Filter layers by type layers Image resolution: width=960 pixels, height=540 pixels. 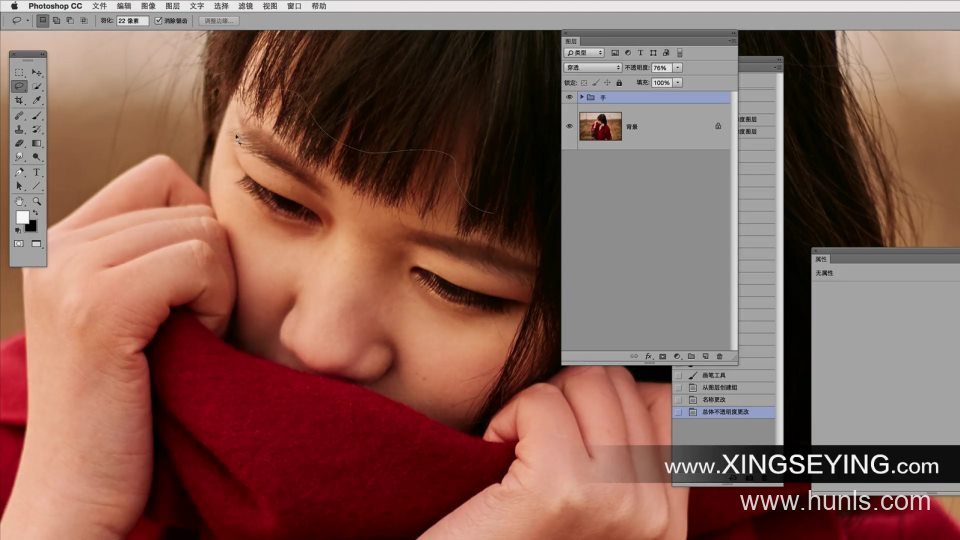(x=640, y=53)
